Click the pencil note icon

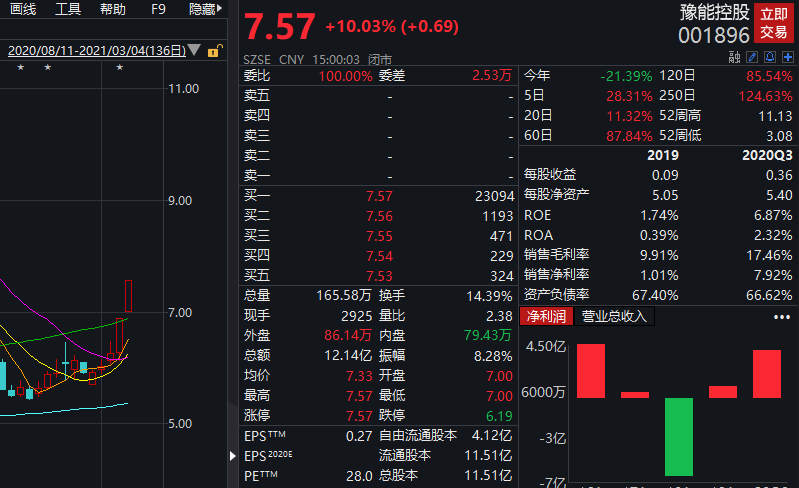point(752,57)
